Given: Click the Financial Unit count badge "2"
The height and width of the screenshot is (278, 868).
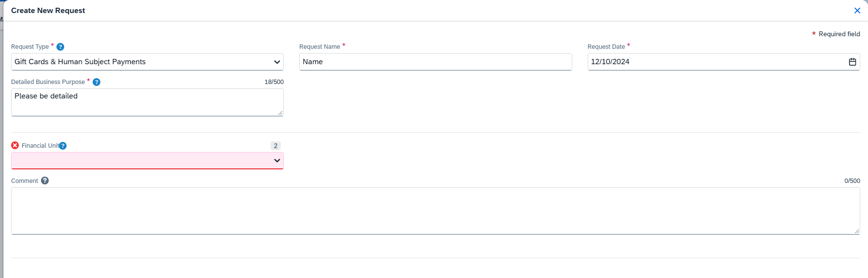Looking at the screenshot, I should pyautogui.click(x=276, y=146).
